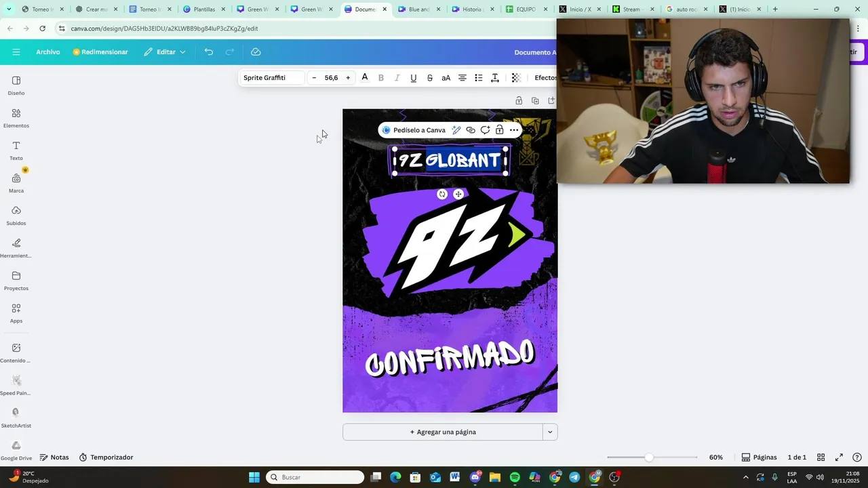The image size is (868, 488).
Task: Click the Windows taskbar Buscar search box
Action: [315, 477]
